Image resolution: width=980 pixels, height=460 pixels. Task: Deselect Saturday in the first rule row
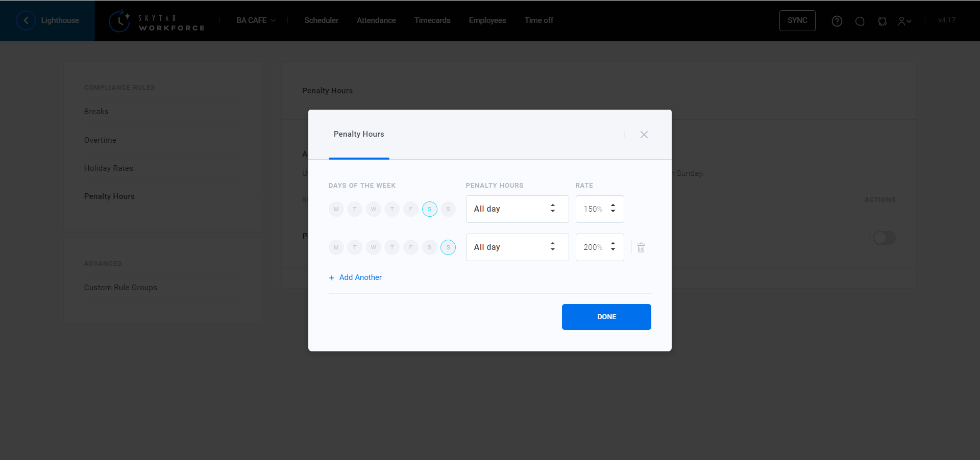[429, 209]
